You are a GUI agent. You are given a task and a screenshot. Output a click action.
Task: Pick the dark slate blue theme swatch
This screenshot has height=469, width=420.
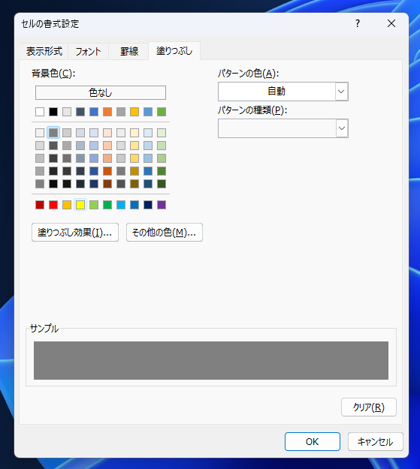click(x=80, y=112)
